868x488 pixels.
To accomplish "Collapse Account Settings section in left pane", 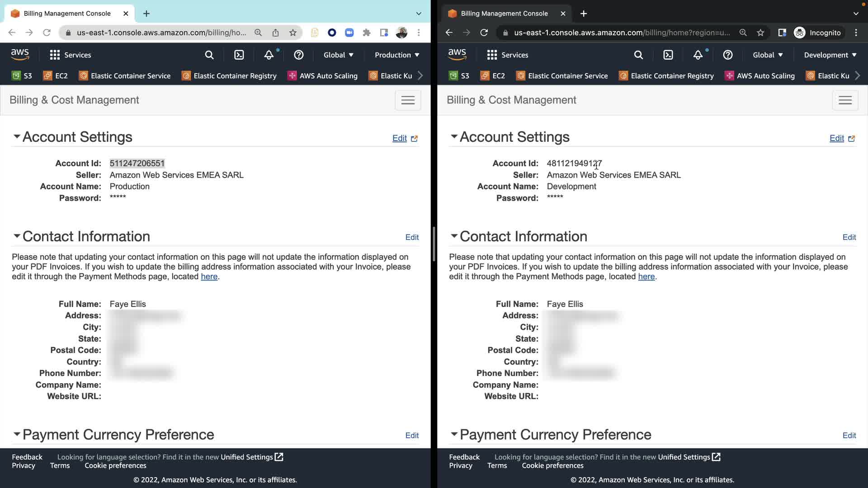I will [17, 136].
